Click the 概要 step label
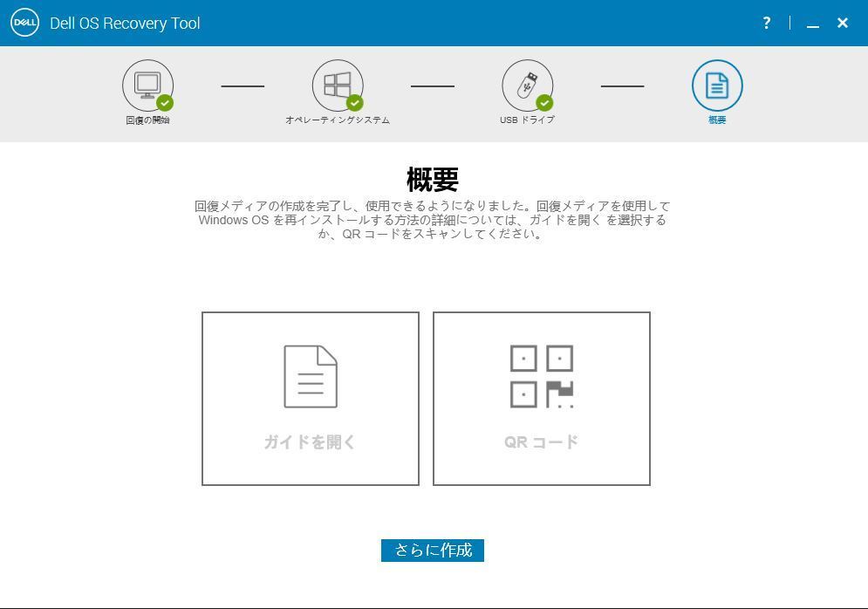The image size is (868, 609). point(717,120)
